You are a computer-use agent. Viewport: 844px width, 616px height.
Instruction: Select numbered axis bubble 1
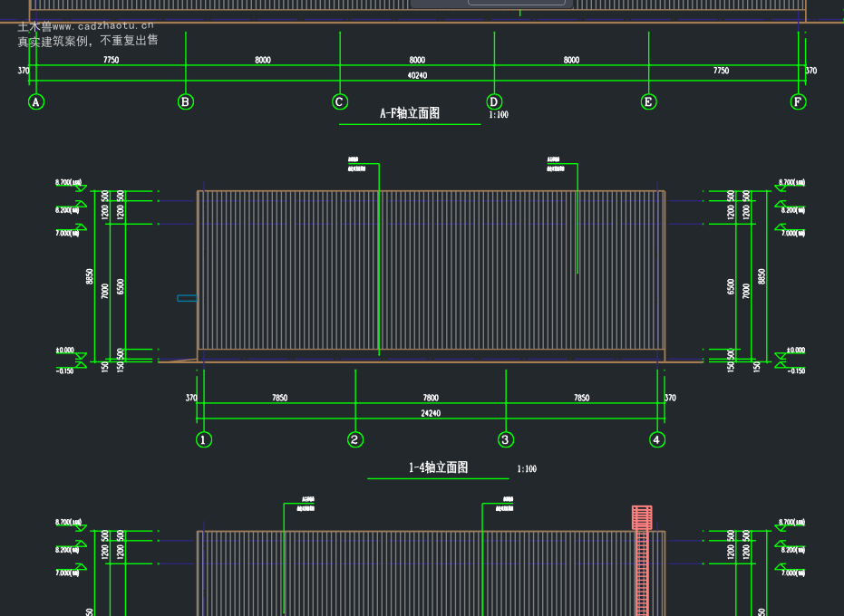pyautogui.click(x=204, y=439)
